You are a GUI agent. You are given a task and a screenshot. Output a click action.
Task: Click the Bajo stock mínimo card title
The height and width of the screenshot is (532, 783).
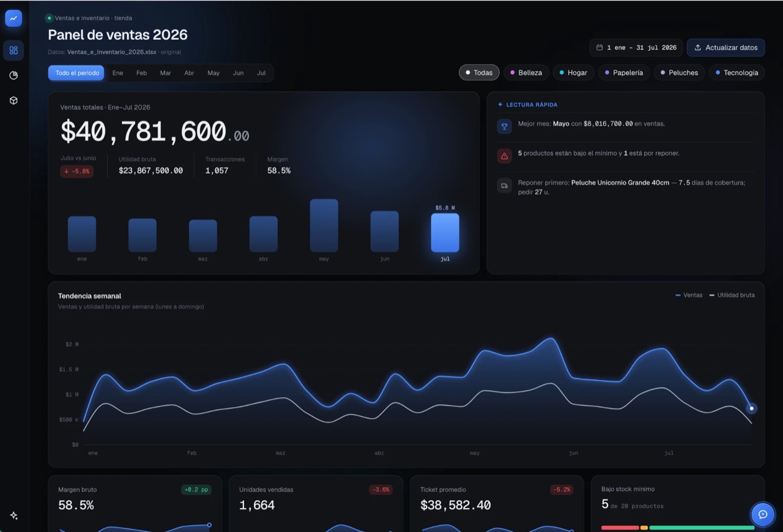pyautogui.click(x=628, y=489)
